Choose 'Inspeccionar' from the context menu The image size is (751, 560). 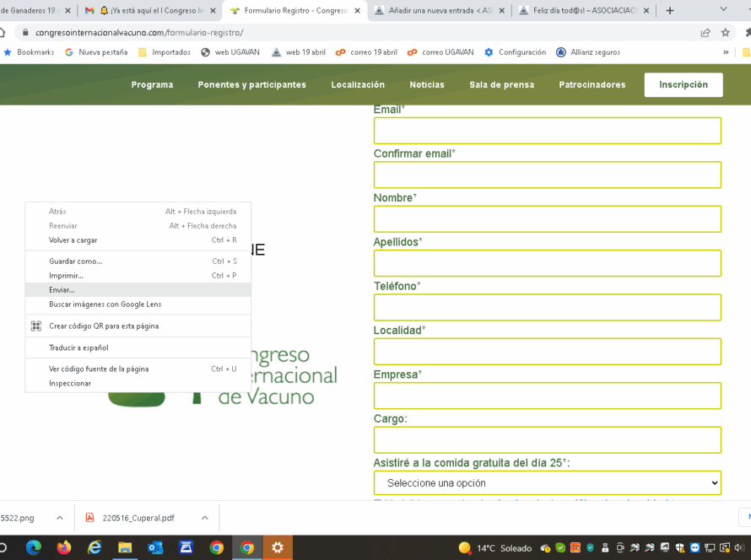(70, 383)
